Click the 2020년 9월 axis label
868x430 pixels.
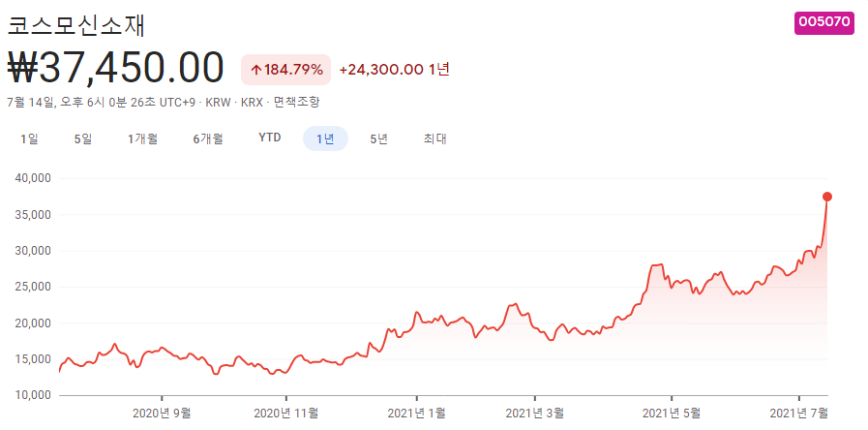pos(163,413)
